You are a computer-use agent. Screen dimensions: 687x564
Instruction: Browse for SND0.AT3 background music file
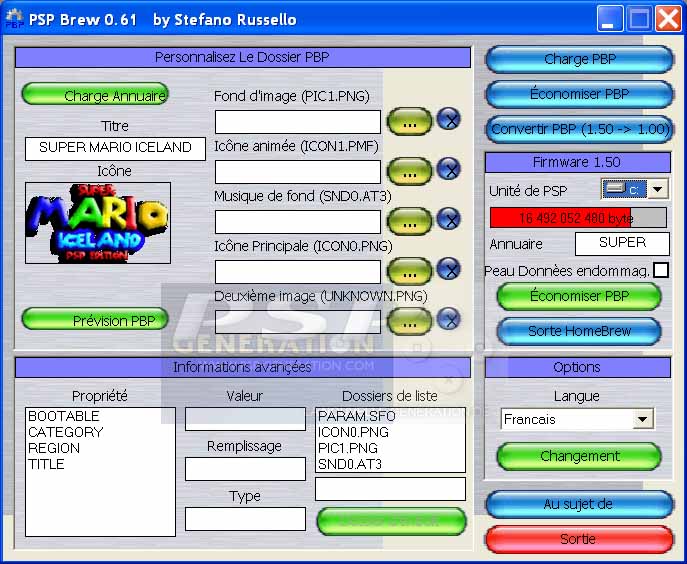point(409,222)
